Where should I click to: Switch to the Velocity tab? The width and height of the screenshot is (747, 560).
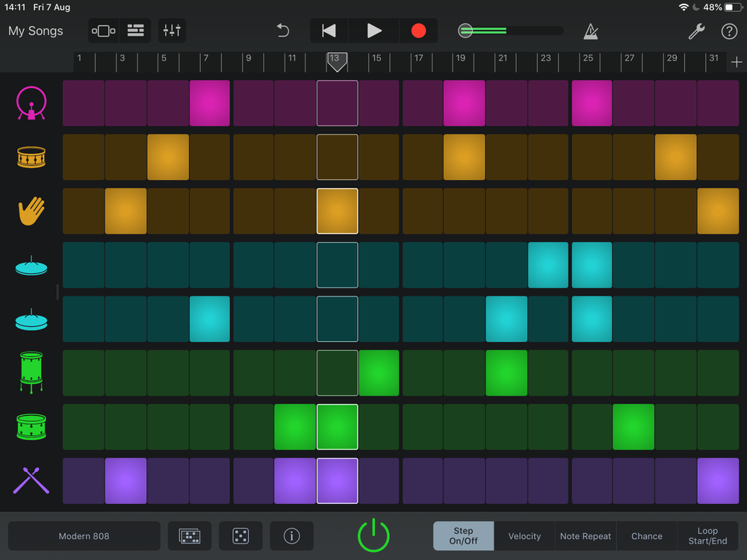(x=524, y=535)
